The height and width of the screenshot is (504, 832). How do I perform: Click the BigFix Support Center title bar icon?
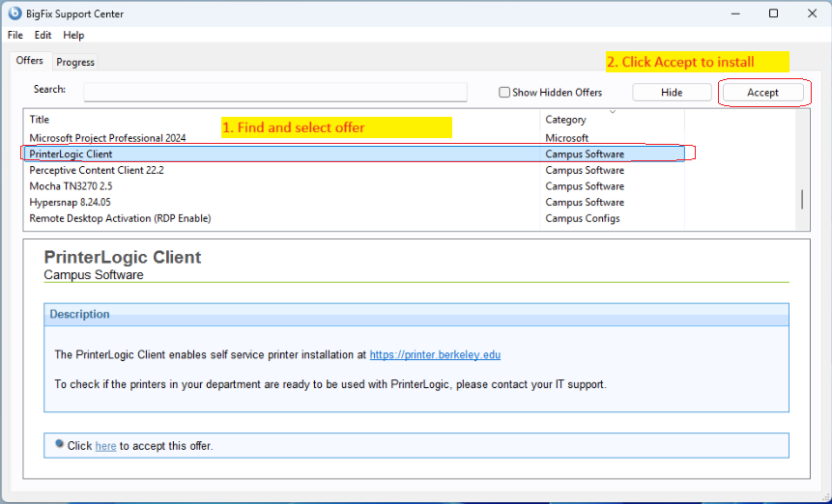pyautogui.click(x=14, y=14)
